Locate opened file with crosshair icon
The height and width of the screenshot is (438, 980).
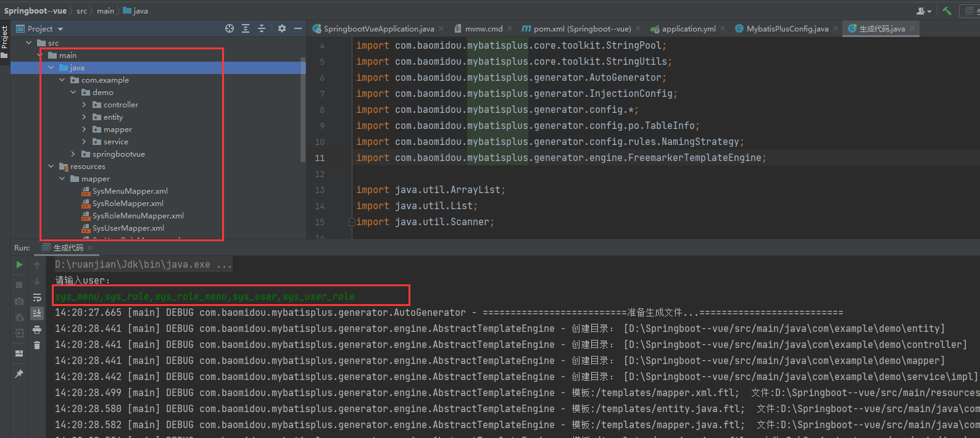(x=230, y=28)
